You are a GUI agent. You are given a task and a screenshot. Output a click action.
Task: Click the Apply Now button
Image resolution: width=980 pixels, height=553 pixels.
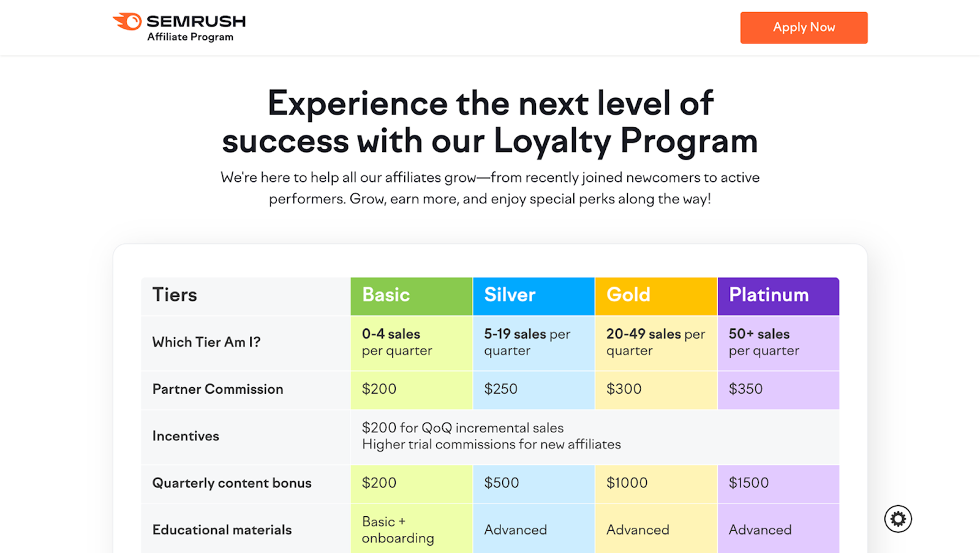804,28
